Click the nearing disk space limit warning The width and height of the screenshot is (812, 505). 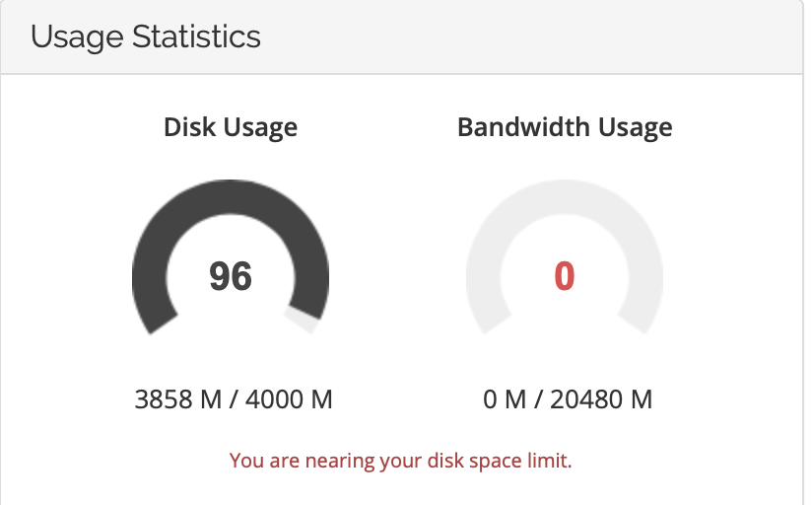[x=401, y=461]
